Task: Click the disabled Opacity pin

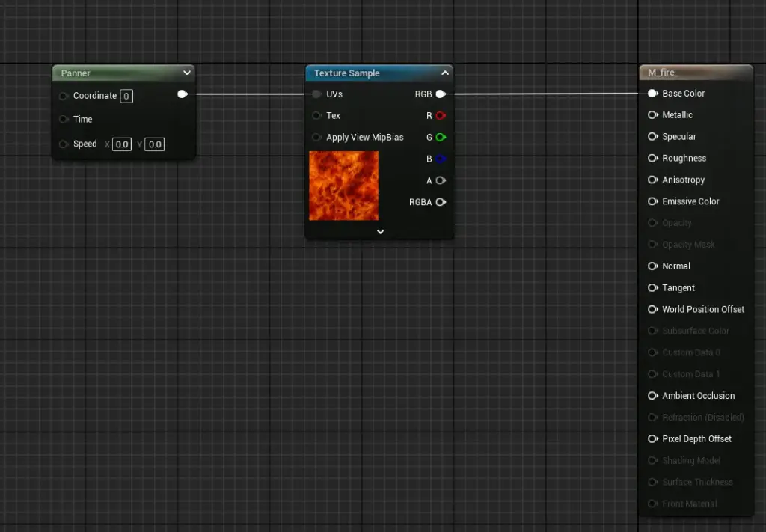Action: click(x=652, y=223)
